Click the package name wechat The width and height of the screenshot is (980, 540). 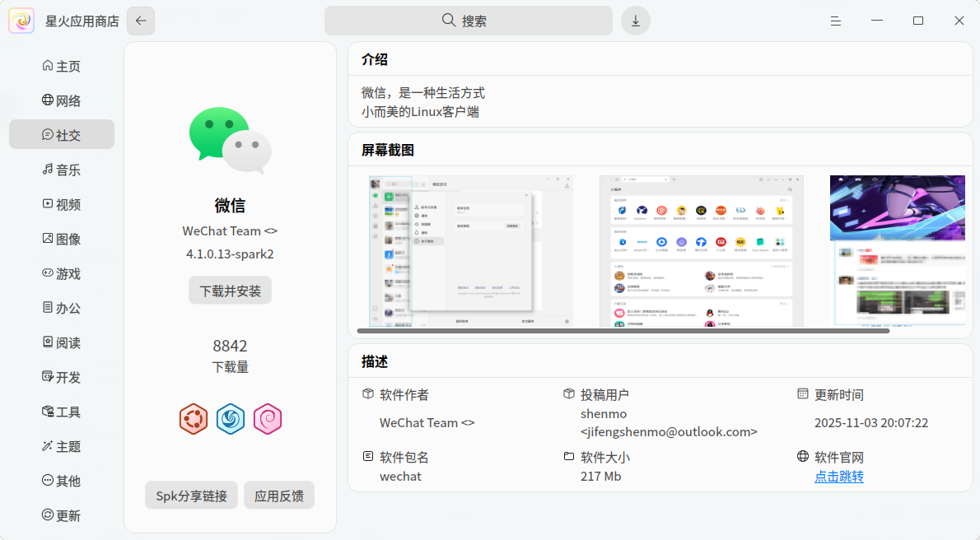click(x=400, y=477)
